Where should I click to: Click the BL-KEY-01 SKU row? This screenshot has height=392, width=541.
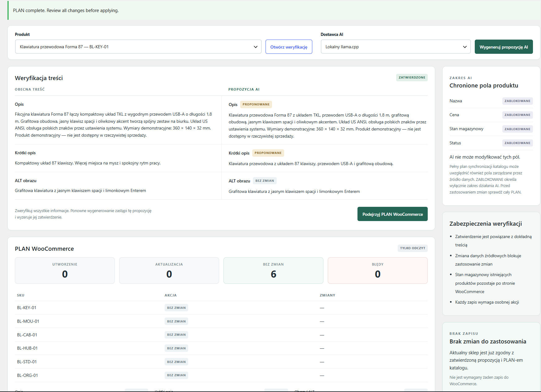pyautogui.click(x=221, y=308)
